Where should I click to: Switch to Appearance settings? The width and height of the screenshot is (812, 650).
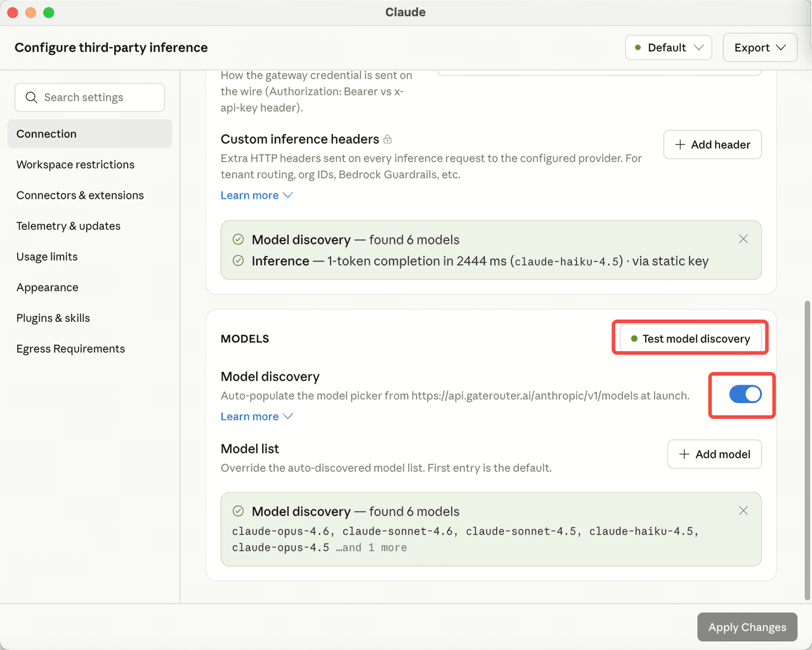click(89, 288)
